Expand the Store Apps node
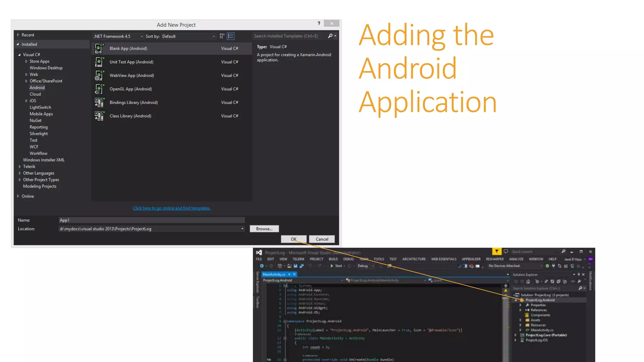The image size is (644, 362). point(26,61)
